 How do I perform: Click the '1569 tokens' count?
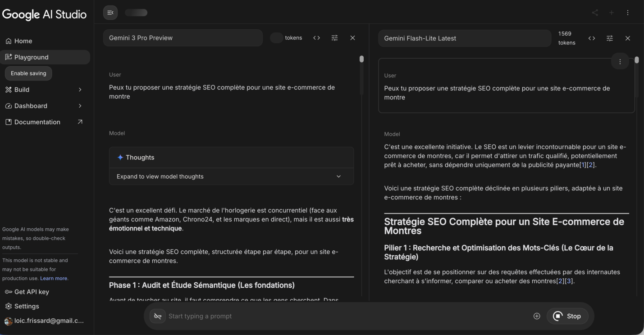pyautogui.click(x=566, y=38)
